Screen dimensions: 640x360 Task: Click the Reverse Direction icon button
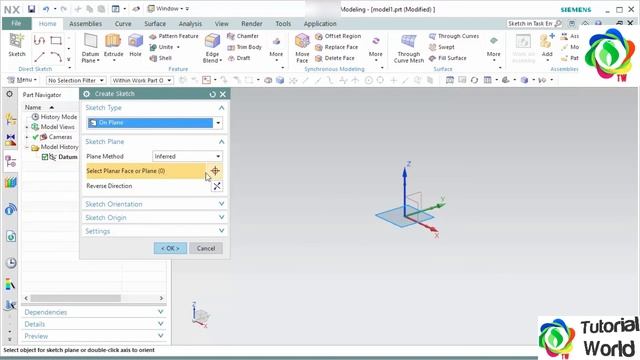coord(217,186)
